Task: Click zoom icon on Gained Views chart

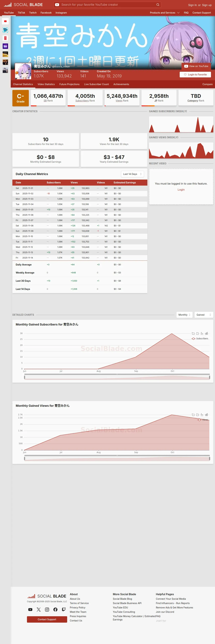Action: (x=193, y=415)
